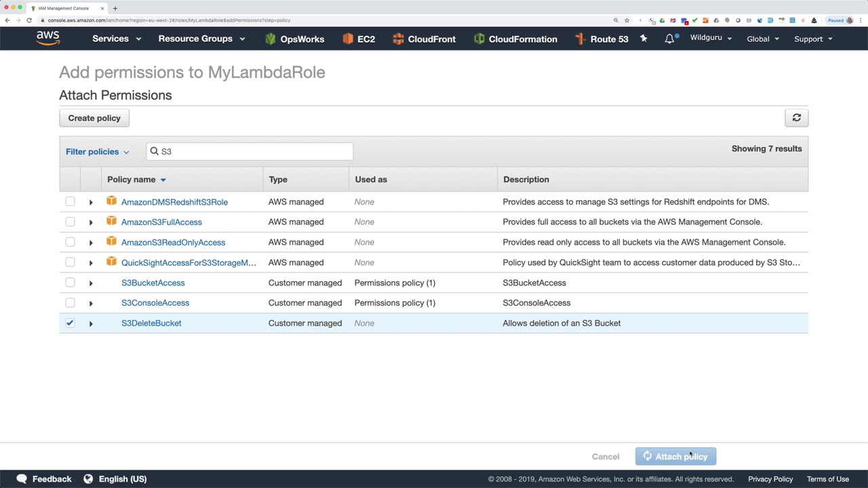The image size is (868, 488).
Task: Open the CloudFront shortcut icon
Action: (398, 39)
